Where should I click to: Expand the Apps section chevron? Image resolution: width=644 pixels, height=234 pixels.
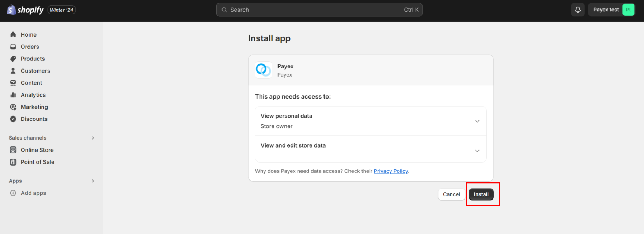(93, 181)
